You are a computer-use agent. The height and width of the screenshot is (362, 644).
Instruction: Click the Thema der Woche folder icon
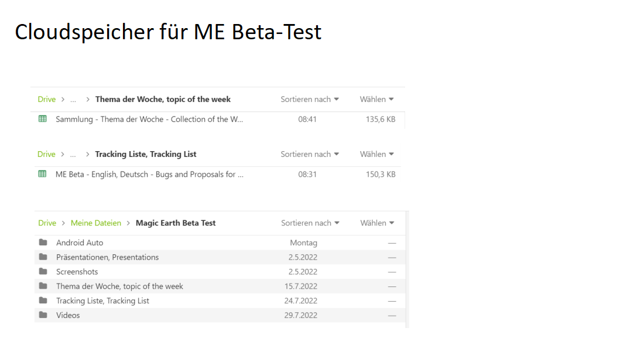(43, 286)
